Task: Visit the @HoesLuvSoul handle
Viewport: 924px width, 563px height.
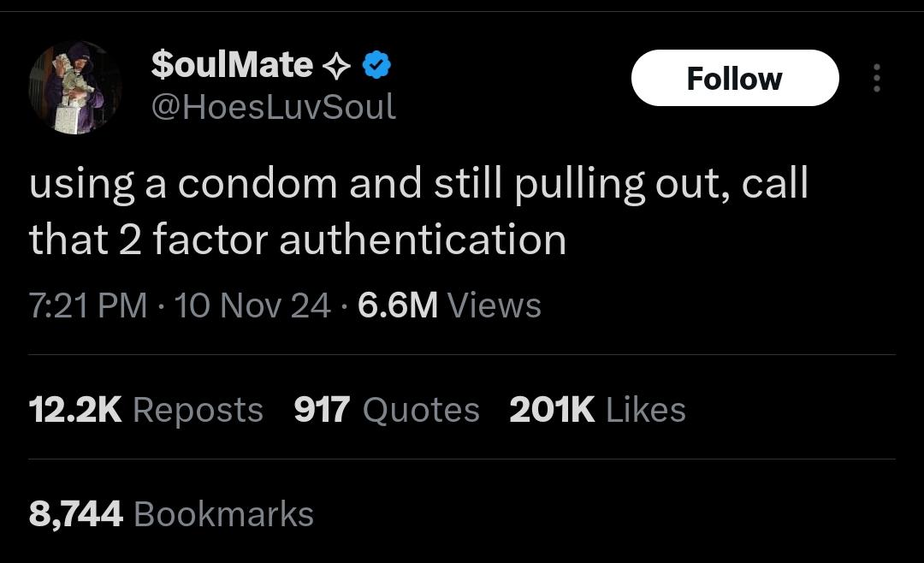Action: (x=273, y=107)
